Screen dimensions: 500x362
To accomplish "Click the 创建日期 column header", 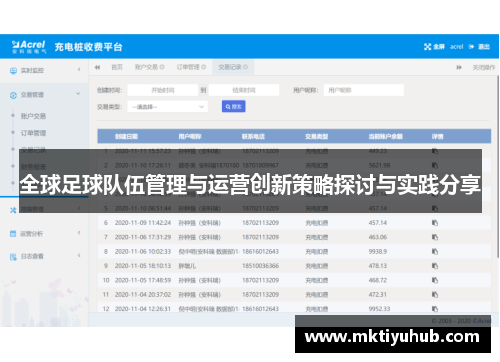I will [126, 136].
